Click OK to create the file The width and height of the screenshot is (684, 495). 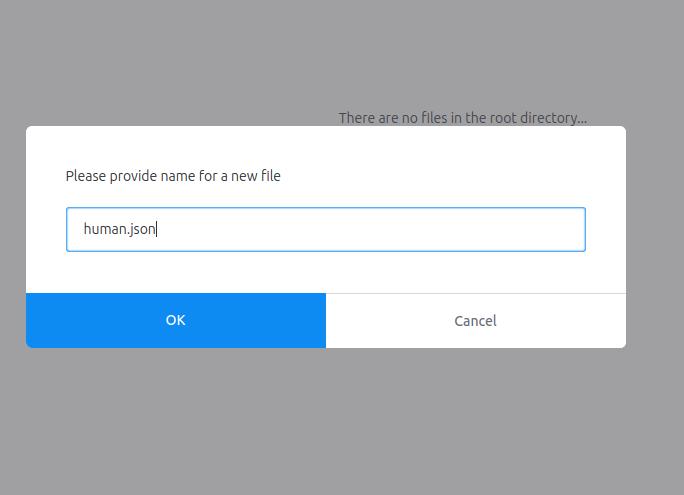coord(176,320)
